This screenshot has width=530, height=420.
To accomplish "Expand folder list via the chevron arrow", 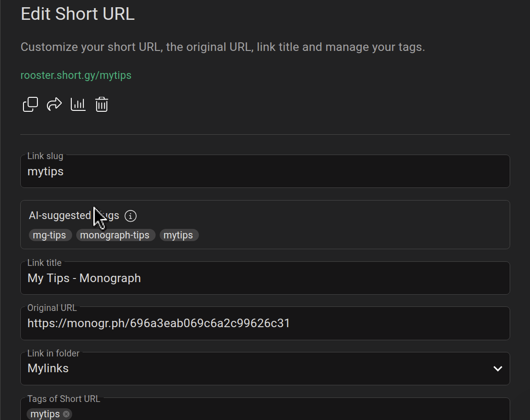I will point(498,369).
